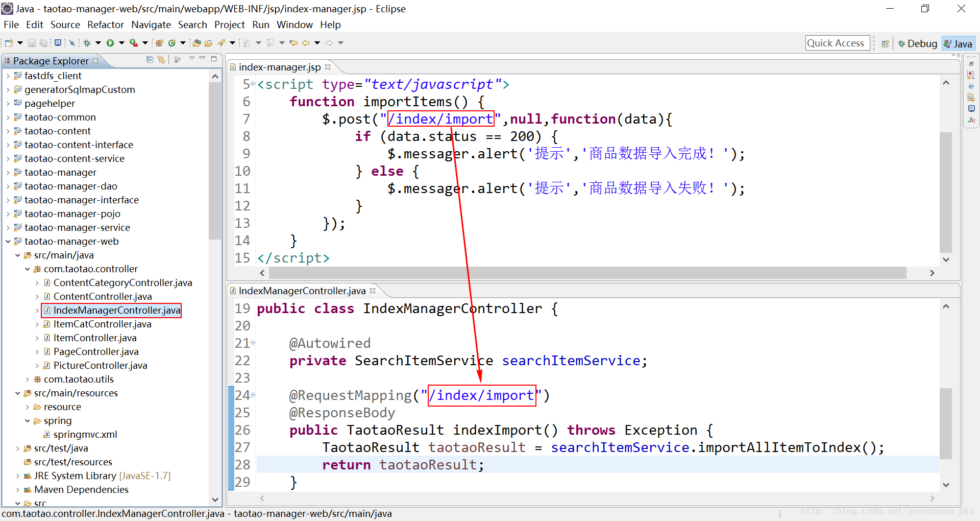Open Package Explorer view menu triangle
980x521 pixels.
[192, 58]
